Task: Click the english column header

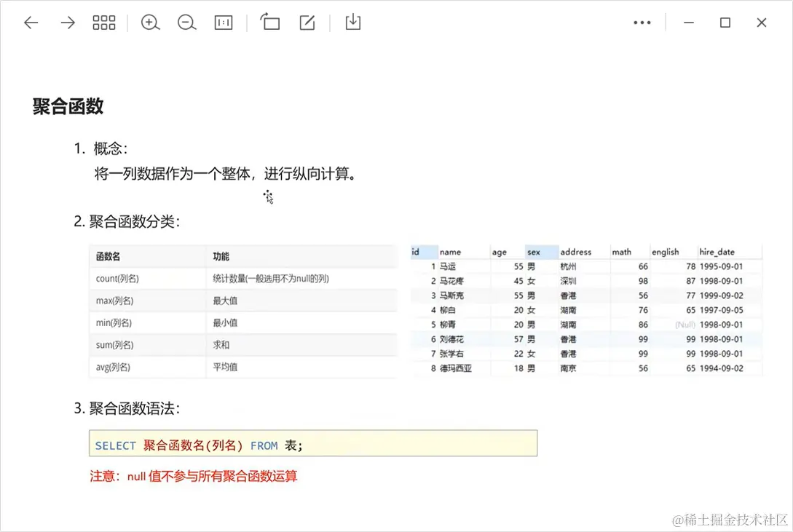Action: tap(673, 252)
